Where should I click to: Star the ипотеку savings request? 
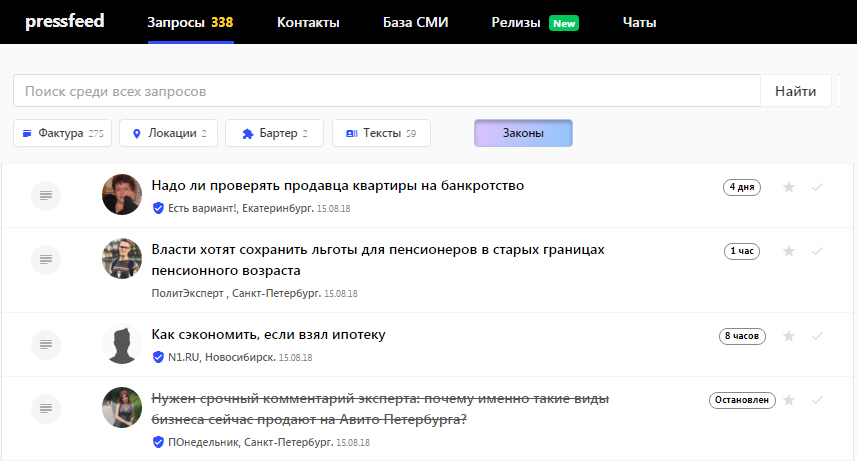coord(789,336)
